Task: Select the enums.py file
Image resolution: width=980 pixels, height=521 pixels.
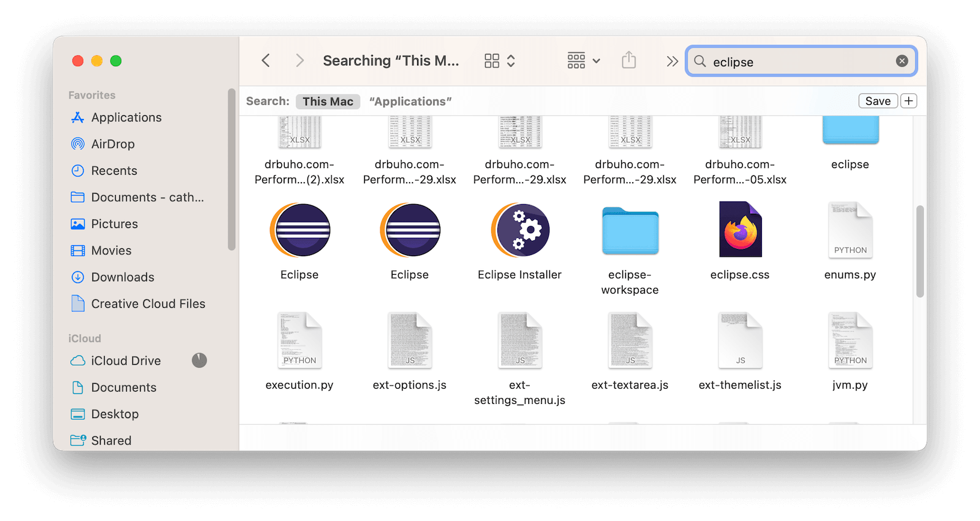Action: (x=850, y=229)
